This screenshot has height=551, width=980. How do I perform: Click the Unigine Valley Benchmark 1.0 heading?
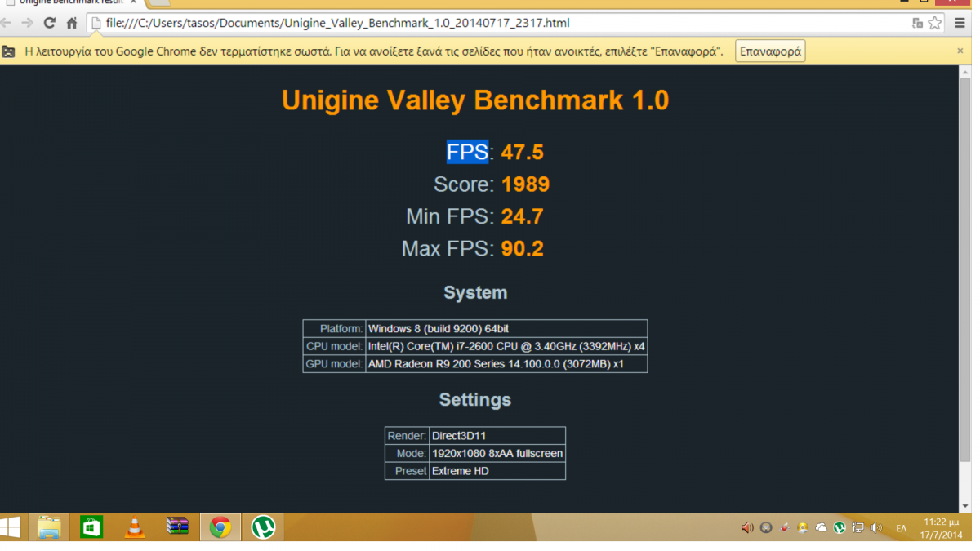click(475, 100)
